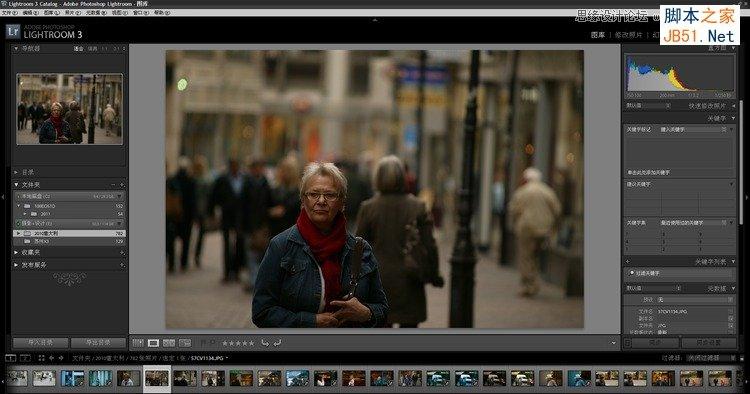Click the Lr logo identity plate
750x394 pixels.
(x=13, y=32)
